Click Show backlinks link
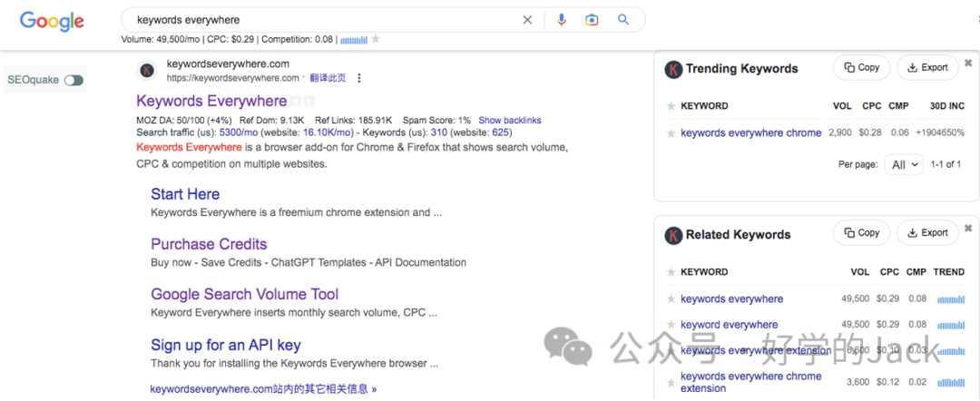Viewport: 980px width, 401px height. [510, 120]
